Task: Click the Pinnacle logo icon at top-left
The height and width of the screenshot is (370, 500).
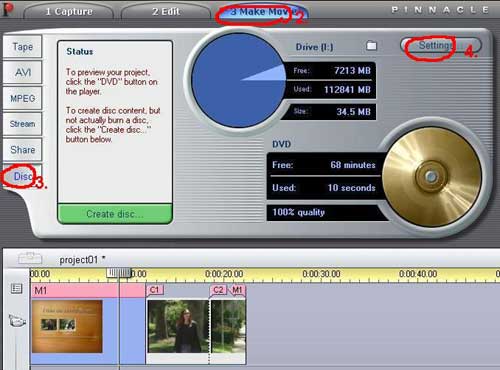Action: pos(7,9)
